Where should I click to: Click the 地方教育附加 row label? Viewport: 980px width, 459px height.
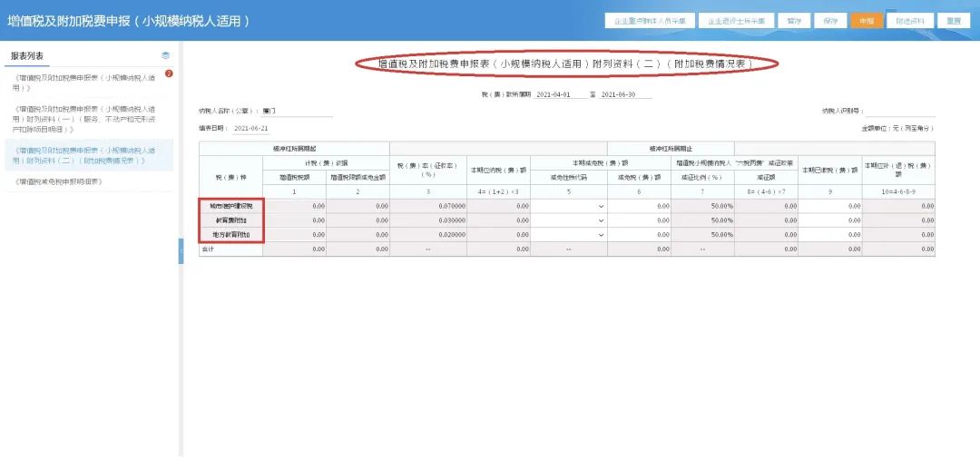pos(230,235)
